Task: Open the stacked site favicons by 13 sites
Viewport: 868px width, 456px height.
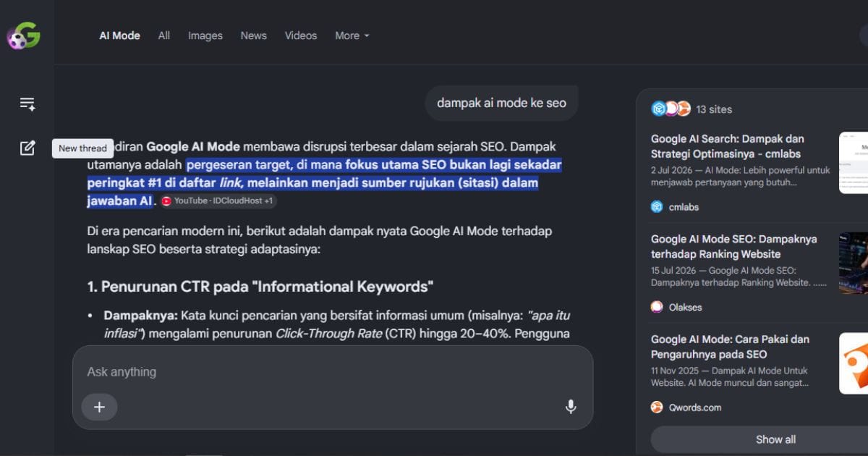Action: (671, 109)
